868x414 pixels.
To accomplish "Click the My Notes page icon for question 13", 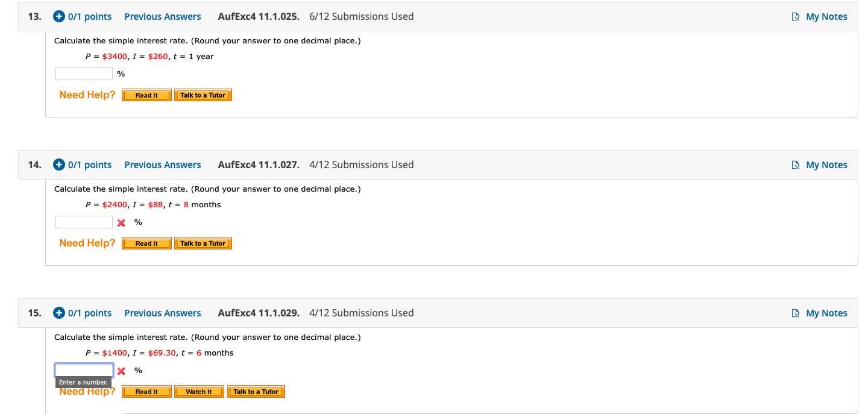I will (x=795, y=16).
